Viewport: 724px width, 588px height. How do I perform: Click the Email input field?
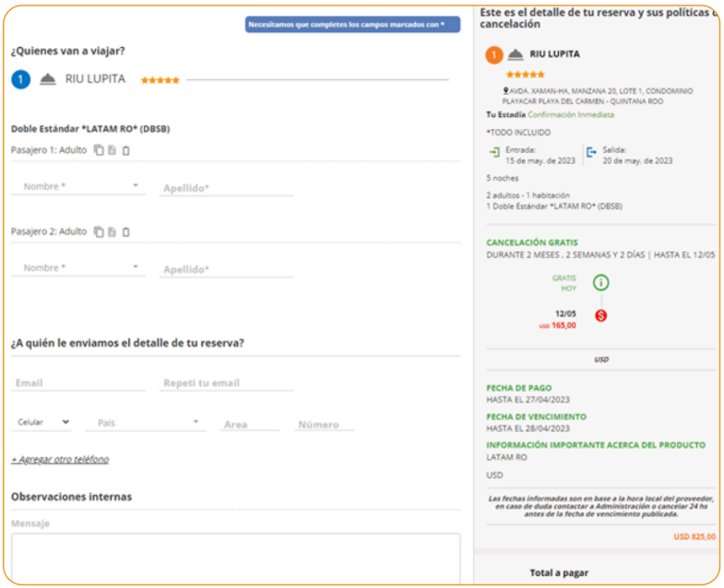(77, 382)
